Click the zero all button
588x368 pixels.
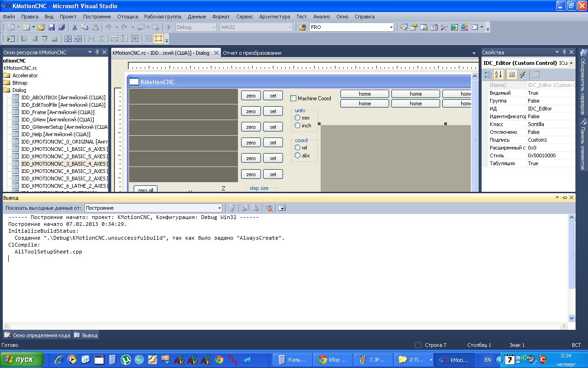click(146, 189)
